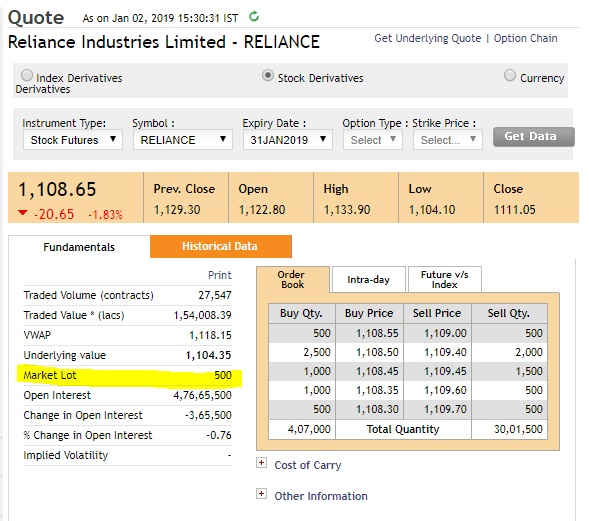The image size is (589, 521).
Task: Click the Change in Open Interest -3,65,500
Action: coord(208,415)
